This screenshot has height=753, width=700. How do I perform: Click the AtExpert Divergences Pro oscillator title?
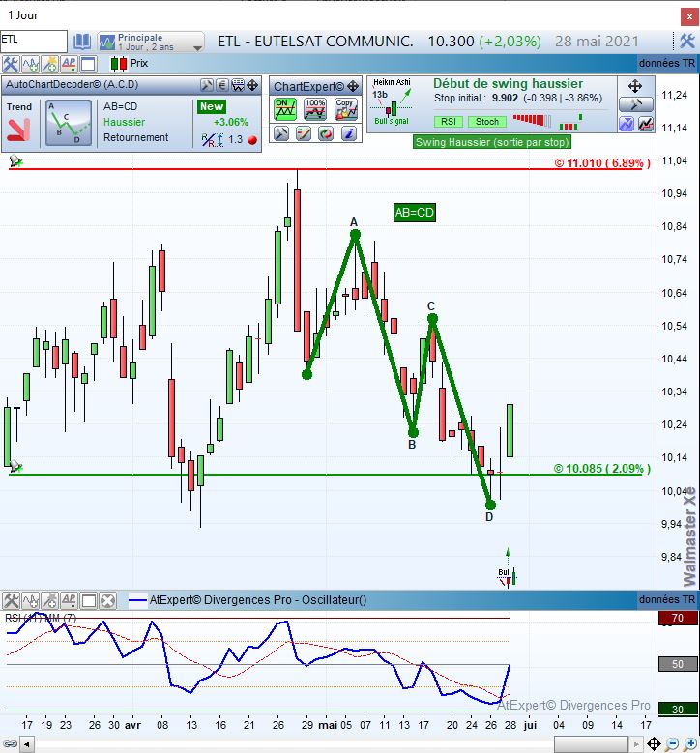point(258,600)
